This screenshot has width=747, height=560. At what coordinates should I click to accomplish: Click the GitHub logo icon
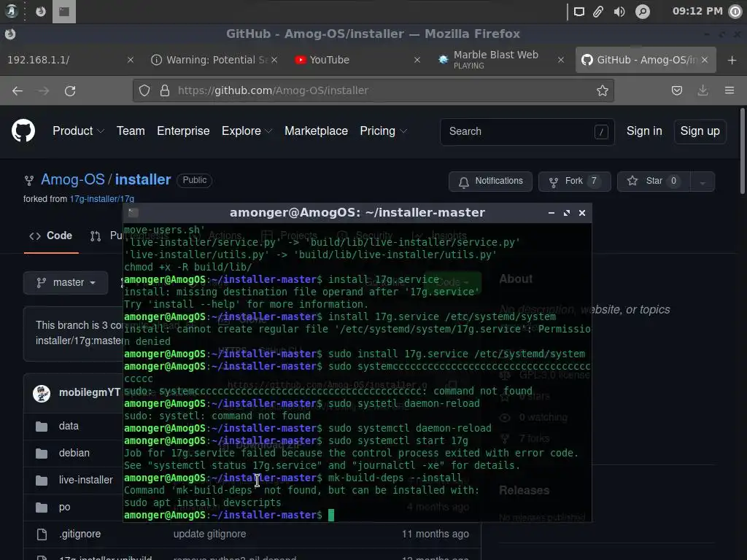pyautogui.click(x=23, y=131)
